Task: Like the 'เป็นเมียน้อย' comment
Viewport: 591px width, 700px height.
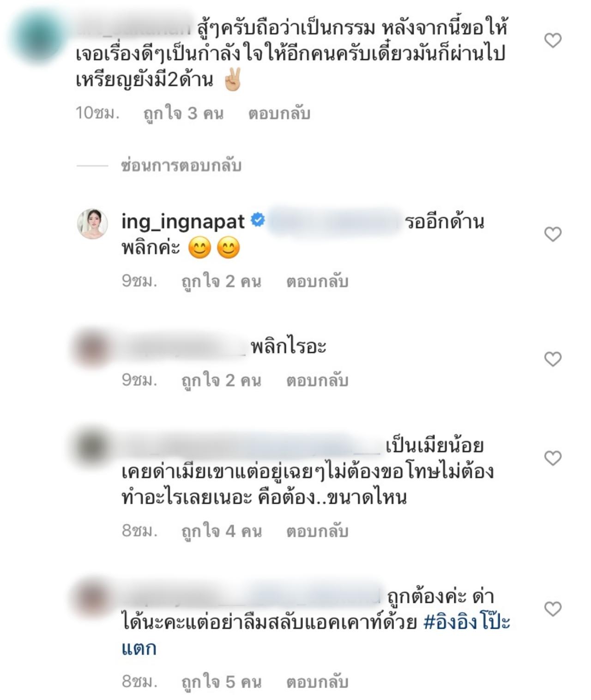Action: [x=553, y=458]
